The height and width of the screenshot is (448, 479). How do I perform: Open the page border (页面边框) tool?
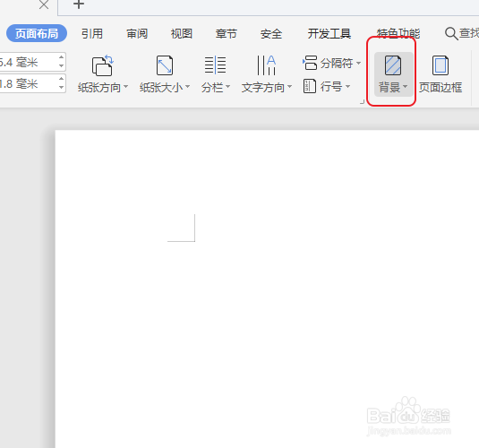(x=441, y=74)
